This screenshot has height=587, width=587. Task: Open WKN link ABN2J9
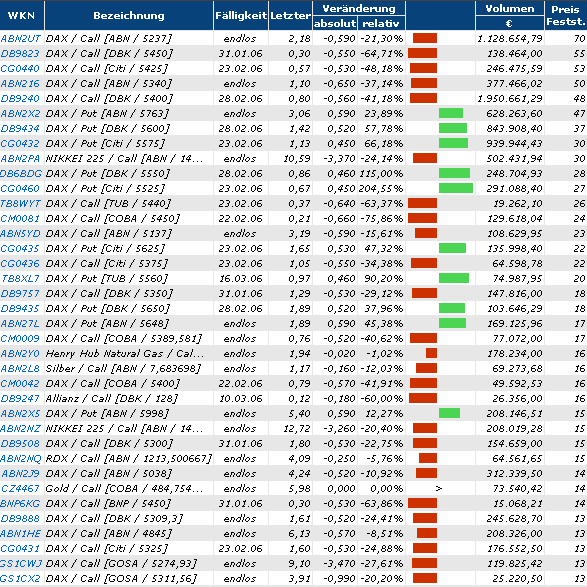click(x=21, y=473)
